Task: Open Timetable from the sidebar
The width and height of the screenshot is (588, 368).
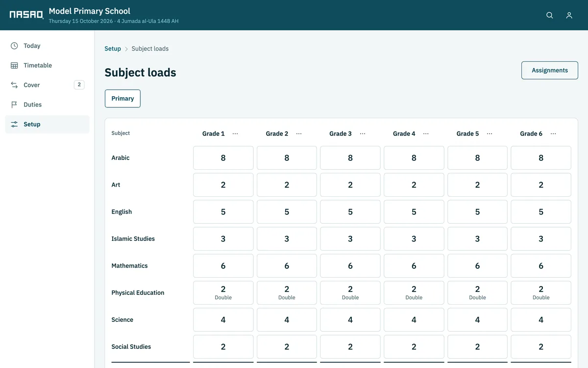Action: coord(47,65)
